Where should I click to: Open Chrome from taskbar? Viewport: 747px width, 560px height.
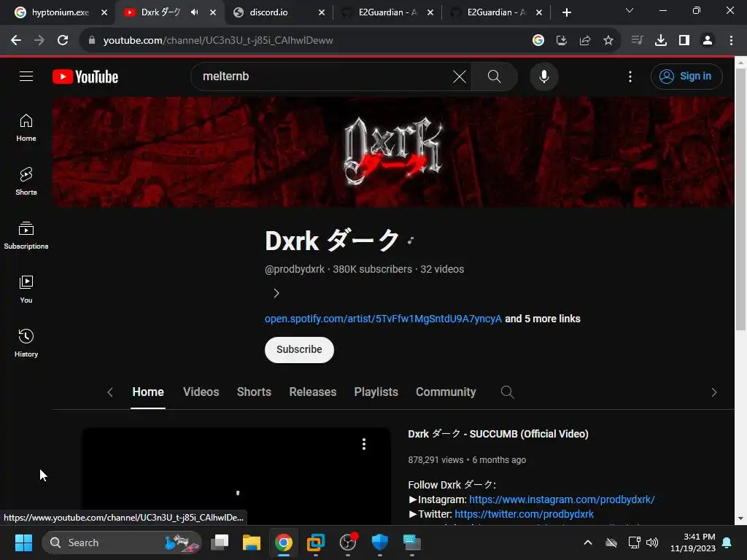284,542
